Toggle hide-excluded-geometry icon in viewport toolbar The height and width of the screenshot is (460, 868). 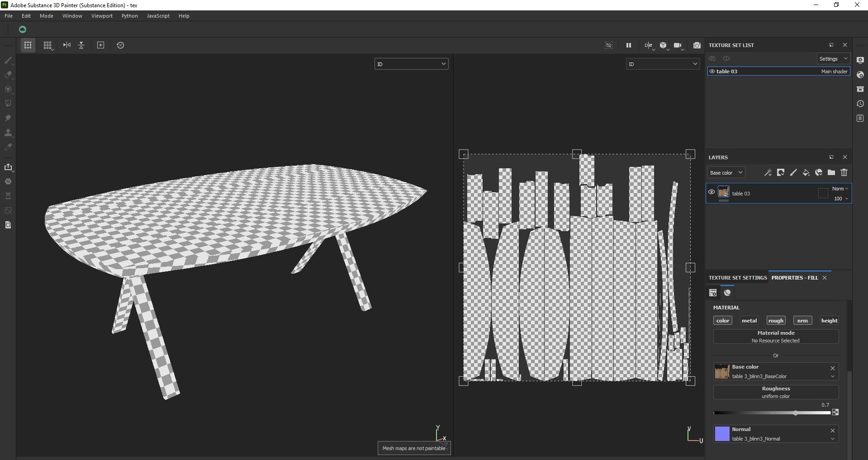[x=609, y=45]
